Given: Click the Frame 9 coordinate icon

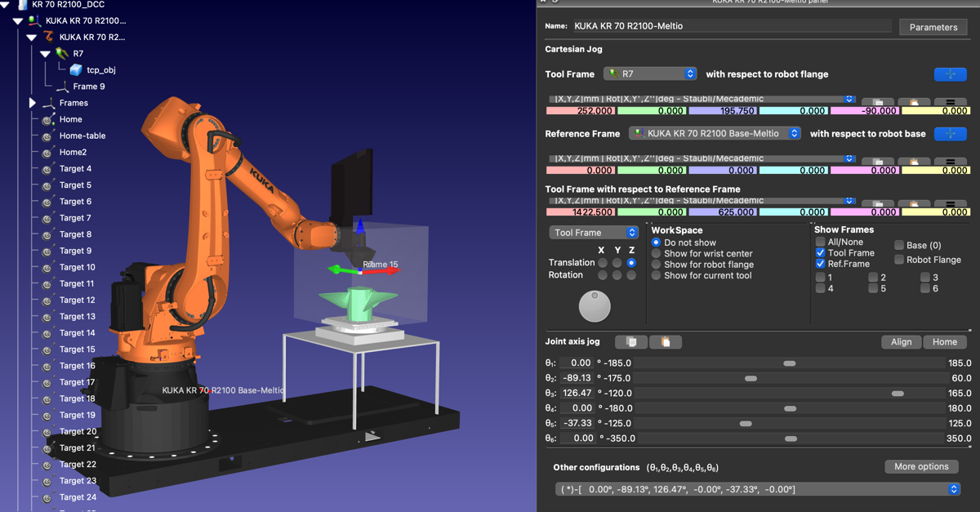Looking at the screenshot, I should [x=62, y=87].
